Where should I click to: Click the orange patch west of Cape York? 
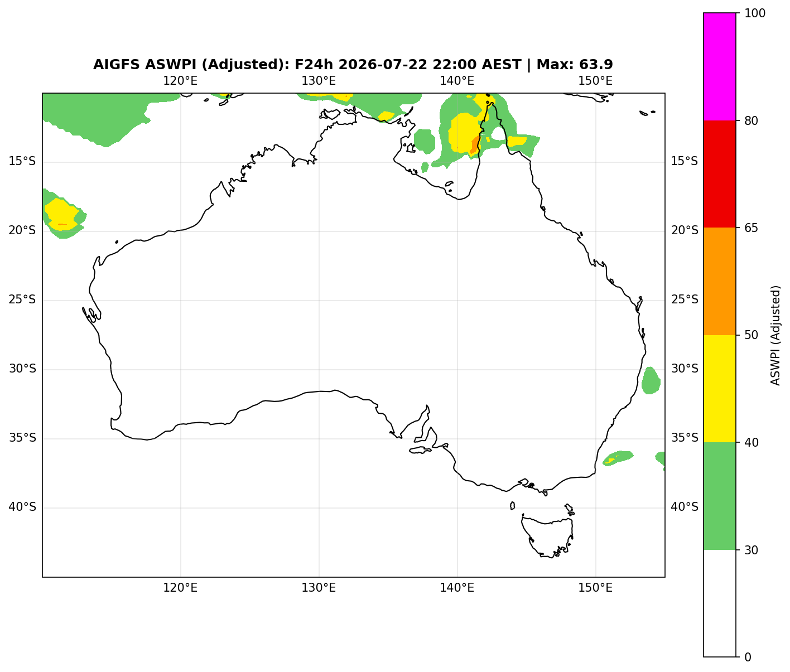[x=474, y=145]
